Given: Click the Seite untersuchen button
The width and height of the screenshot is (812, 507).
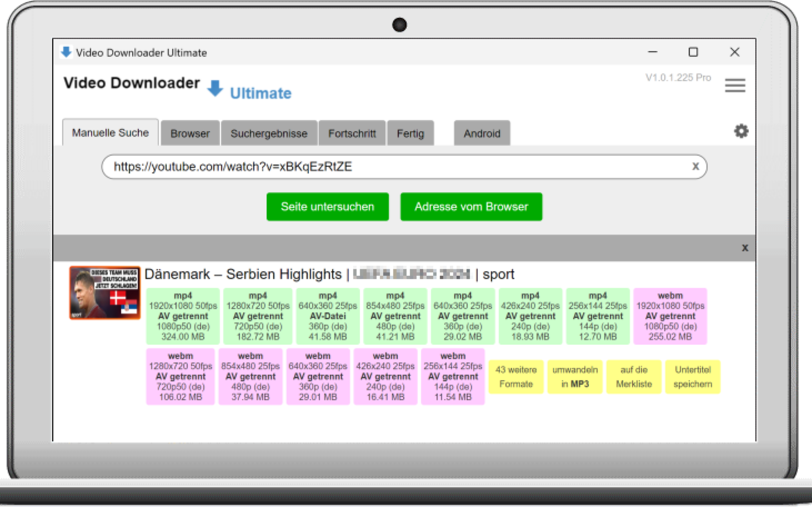Looking at the screenshot, I should click(328, 207).
